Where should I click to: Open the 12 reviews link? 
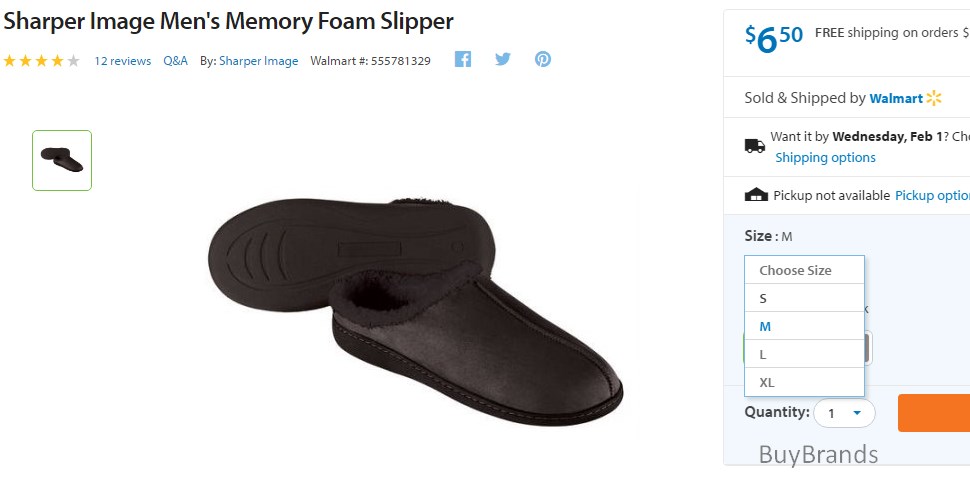pos(122,61)
